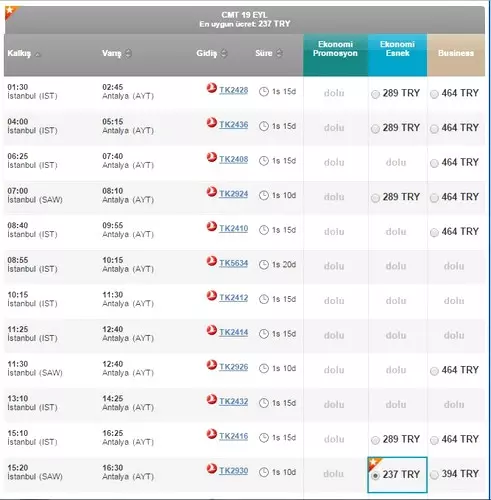Click the clock icon for flight TK2436
The height and width of the screenshot is (500, 491).
(264, 126)
